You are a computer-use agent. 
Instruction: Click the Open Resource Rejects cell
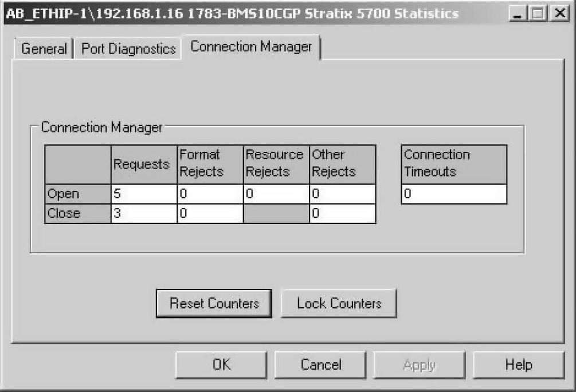click(276, 194)
